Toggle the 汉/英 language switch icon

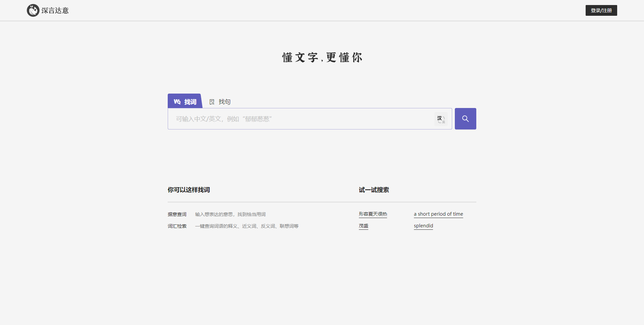point(441,119)
